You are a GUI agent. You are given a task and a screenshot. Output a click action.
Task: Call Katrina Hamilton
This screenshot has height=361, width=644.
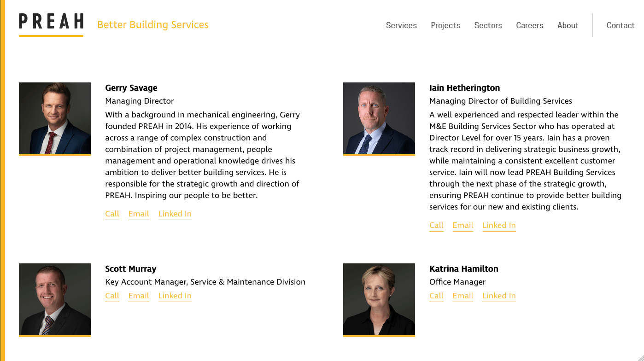(436, 296)
